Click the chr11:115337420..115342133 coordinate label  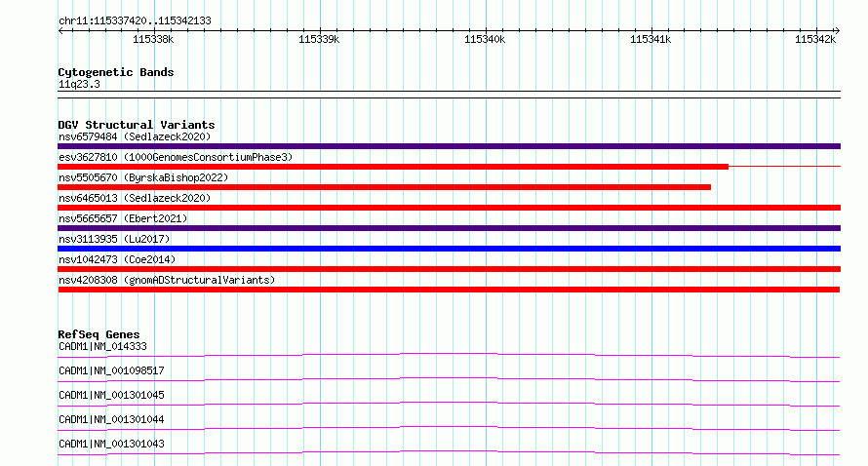coord(135,20)
